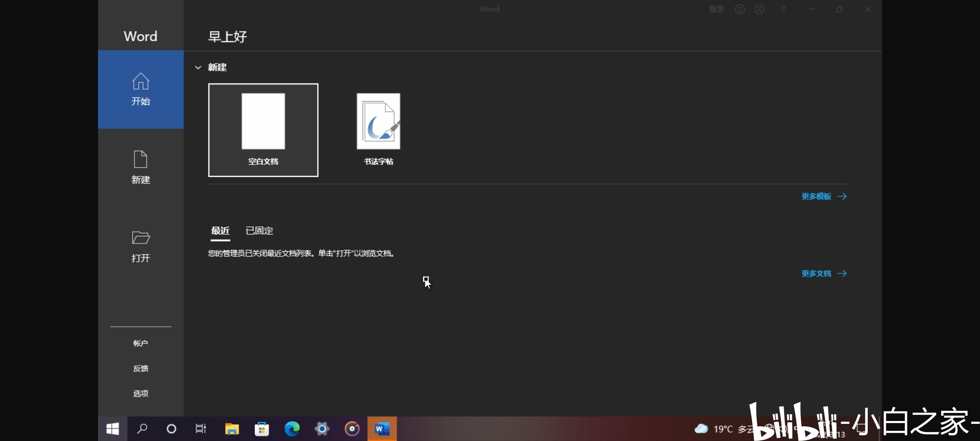Click the Word icon on the taskbar
This screenshot has height=441, width=980.
click(382, 429)
